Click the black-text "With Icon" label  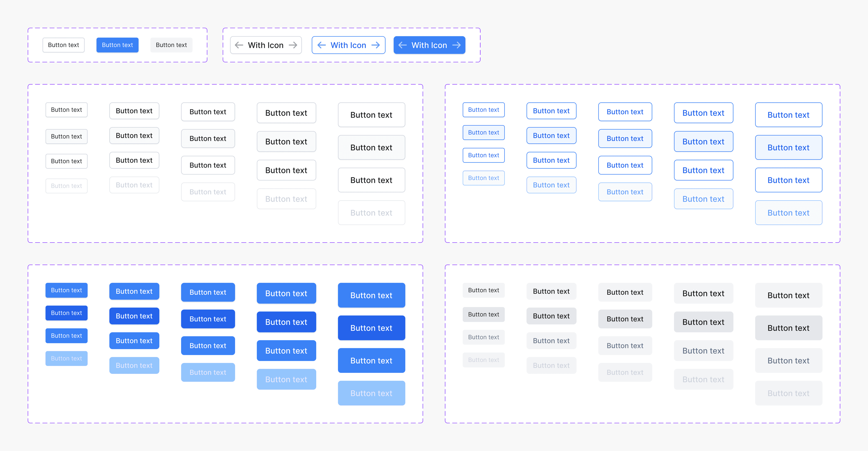tap(266, 45)
